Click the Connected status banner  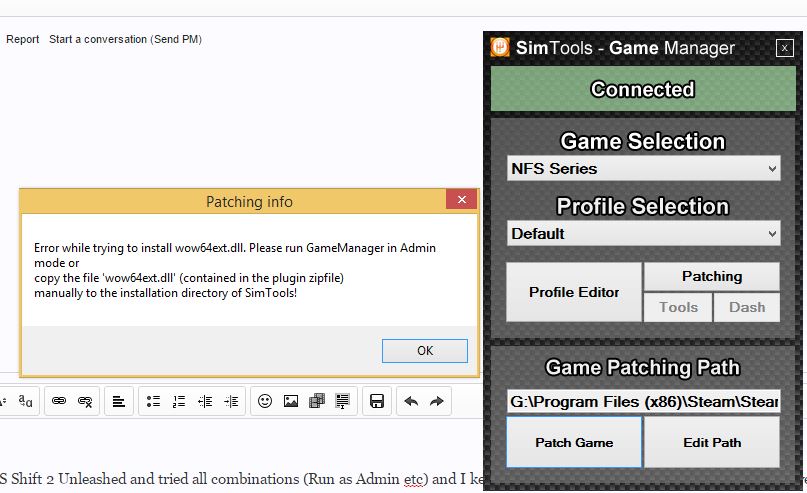click(x=643, y=89)
